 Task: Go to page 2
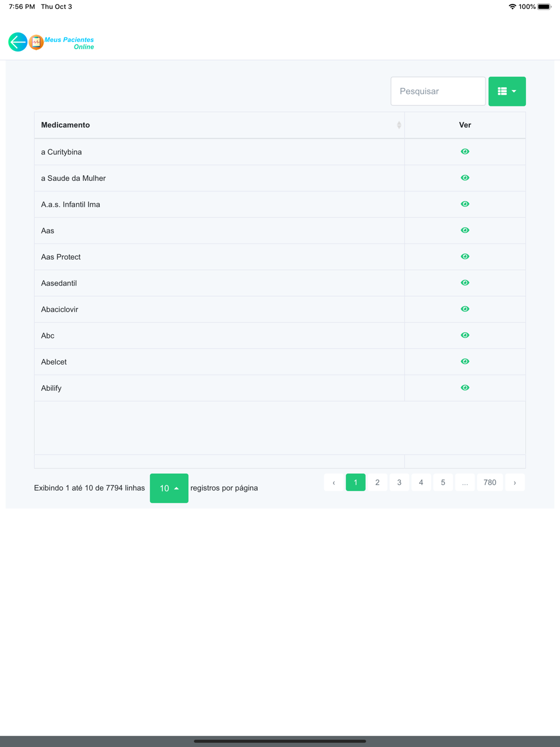377,483
